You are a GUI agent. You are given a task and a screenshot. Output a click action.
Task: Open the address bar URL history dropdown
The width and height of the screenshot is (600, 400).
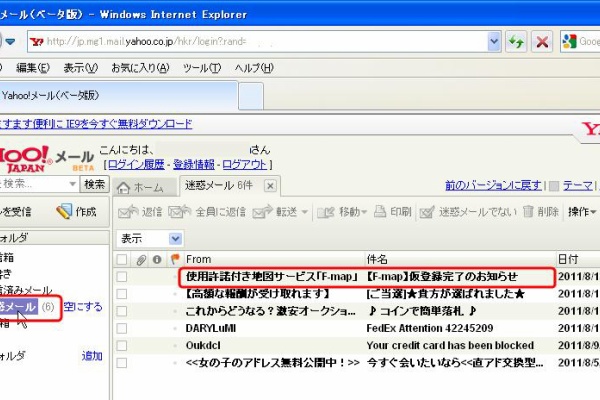pos(494,41)
